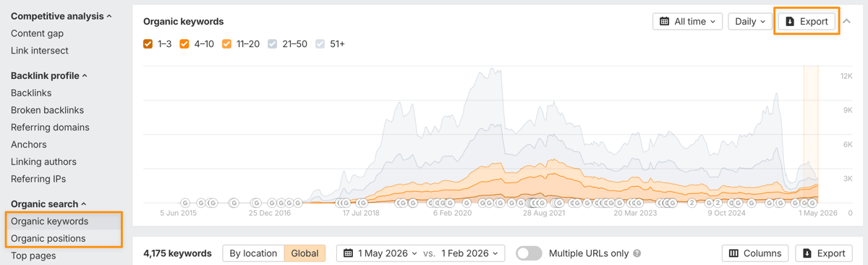Image resolution: width=868 pixels, height=265 pixels.
Task: Click Export button in chart header
Action: pyautogui.click(x=807, y=22)
